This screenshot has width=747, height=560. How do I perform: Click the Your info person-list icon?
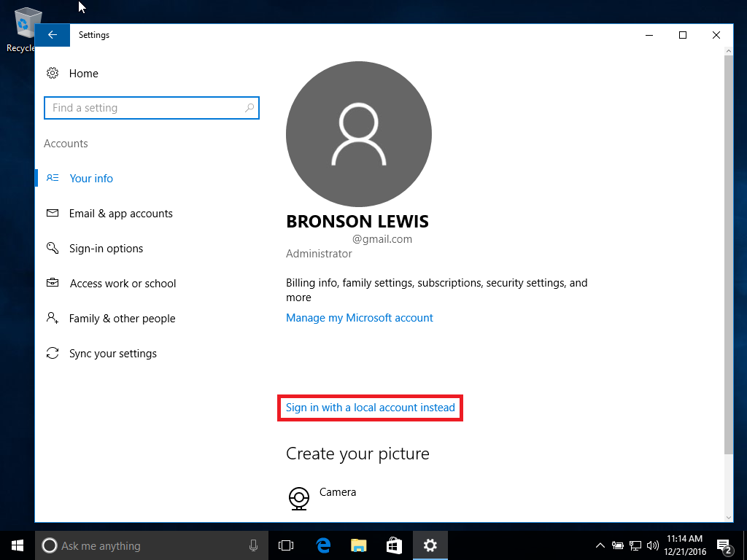point(53,178)
